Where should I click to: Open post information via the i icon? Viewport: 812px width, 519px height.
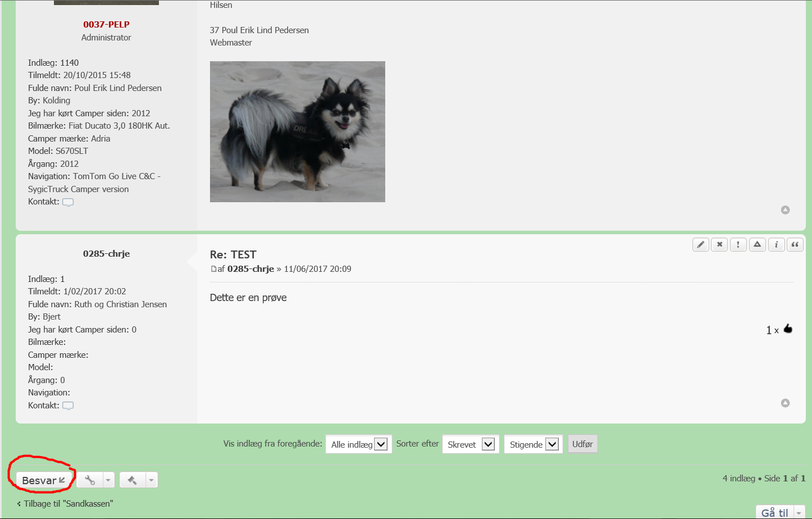[776, 244]
